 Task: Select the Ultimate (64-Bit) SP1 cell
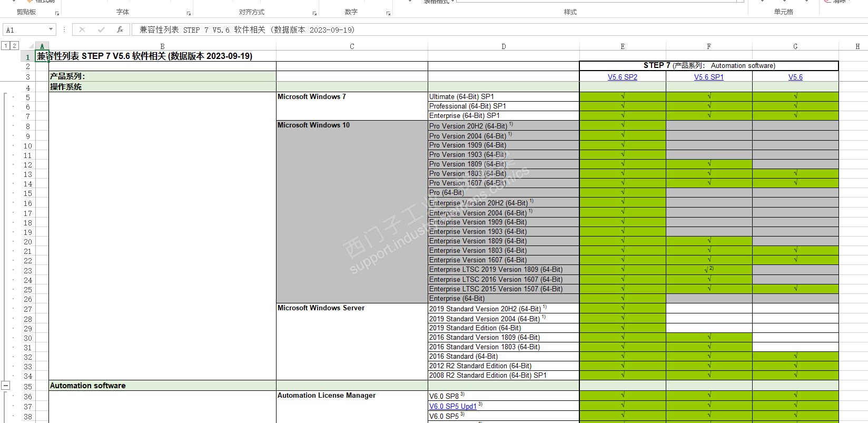pyautogui.click(x=504, y=96)
